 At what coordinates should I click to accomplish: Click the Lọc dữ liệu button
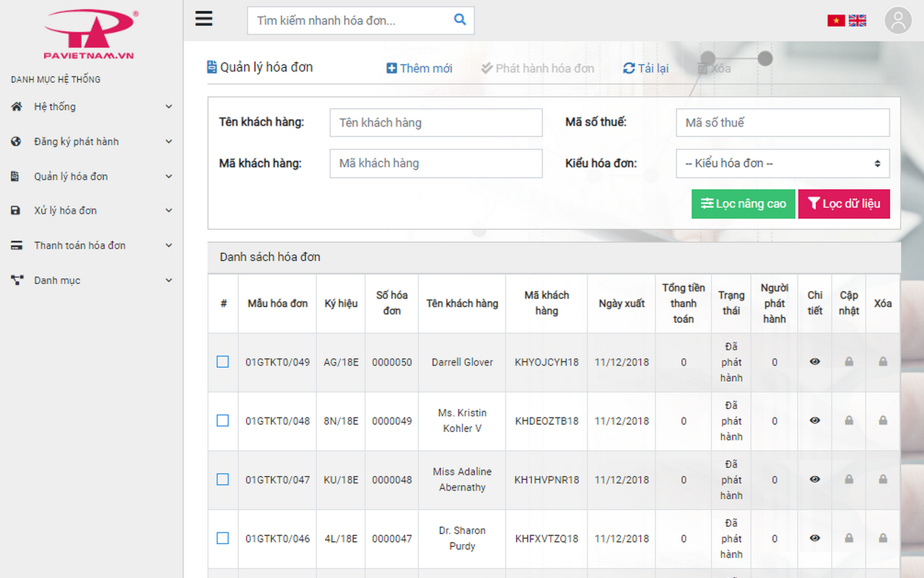tap(843, 204)
